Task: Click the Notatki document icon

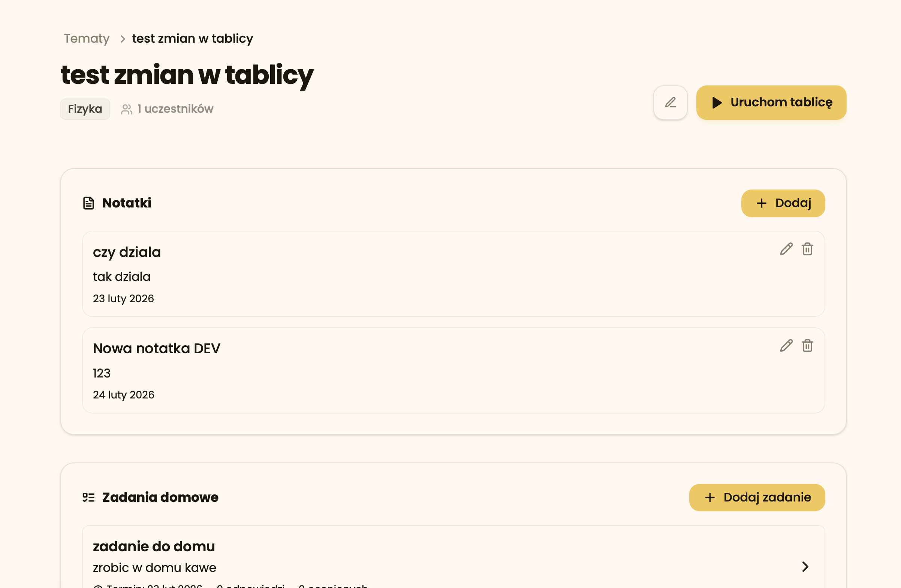Action: click(x=88, y=203)
